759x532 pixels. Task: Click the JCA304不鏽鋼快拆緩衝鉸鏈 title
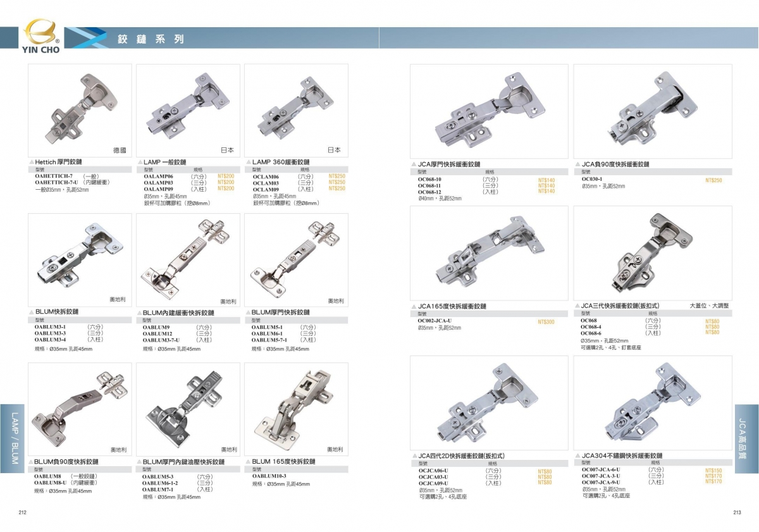tap(622, 455)
